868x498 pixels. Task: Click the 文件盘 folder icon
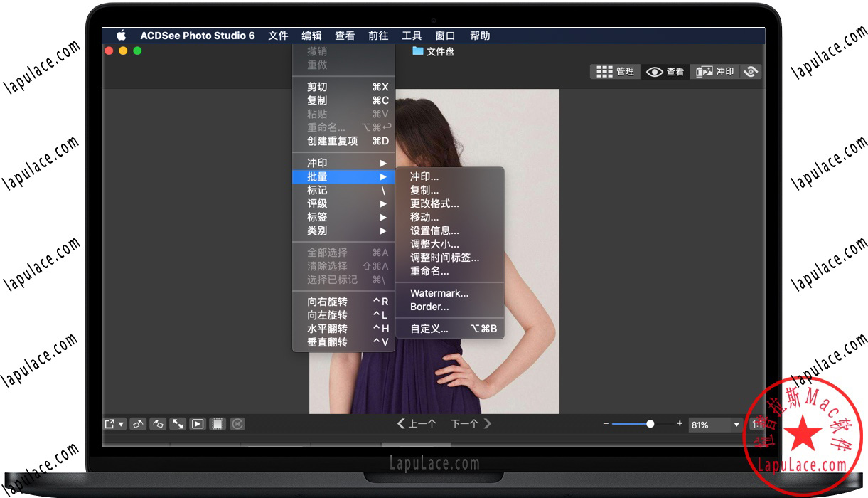coord(418,51)
